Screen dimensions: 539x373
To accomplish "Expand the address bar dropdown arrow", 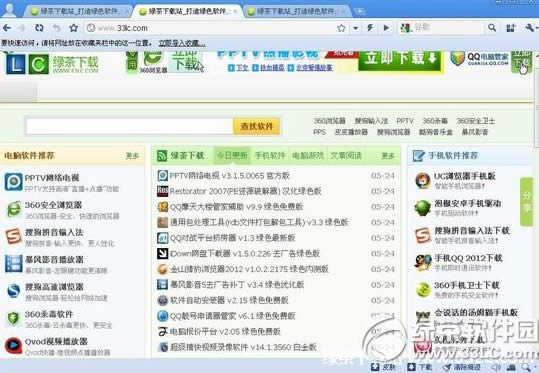I will [x=356, y=28].
